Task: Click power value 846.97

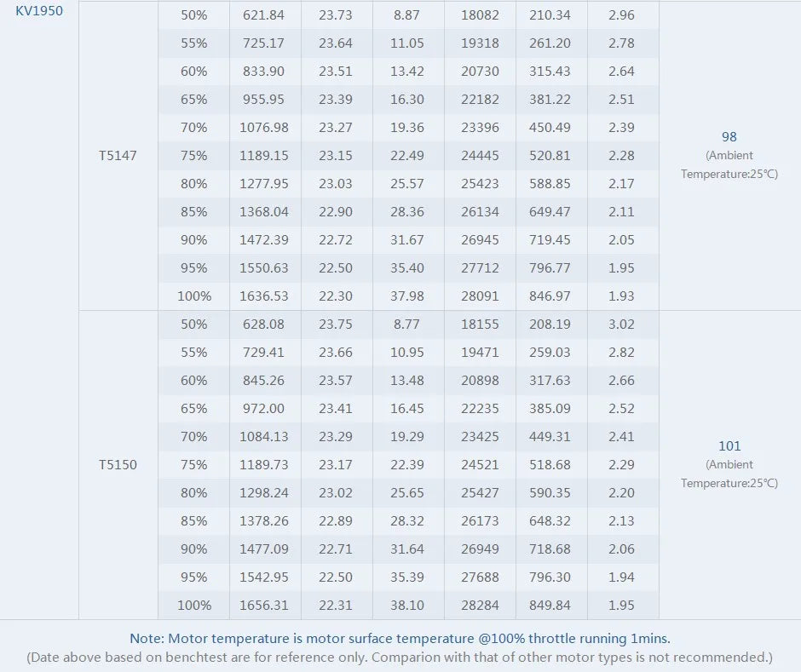Action: (550, 296)
